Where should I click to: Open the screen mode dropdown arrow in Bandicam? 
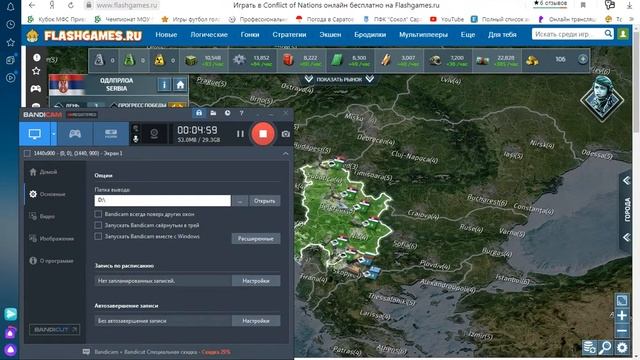point(53,134)
